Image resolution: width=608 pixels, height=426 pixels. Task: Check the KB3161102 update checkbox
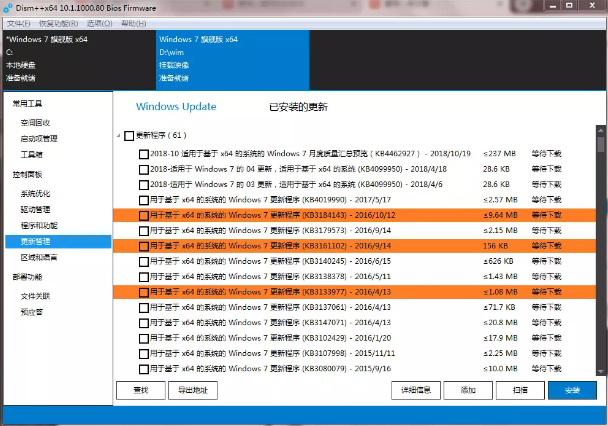[x=144, y=246]
